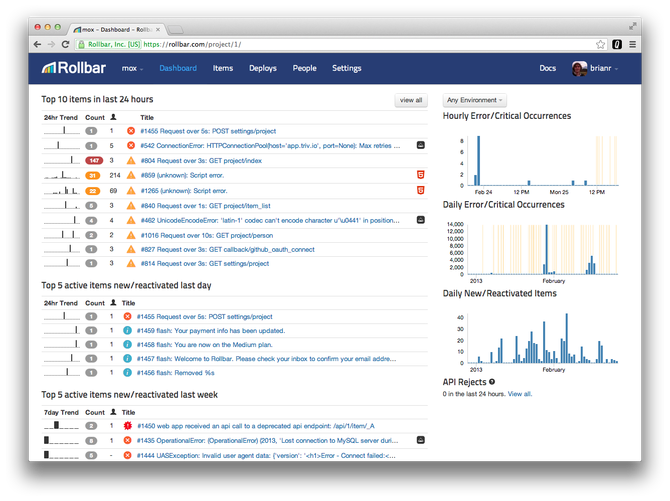The width and height of the screenshot is (670, 501).
Task: Click the critical burst icon for item #1450
Action: 130,426
